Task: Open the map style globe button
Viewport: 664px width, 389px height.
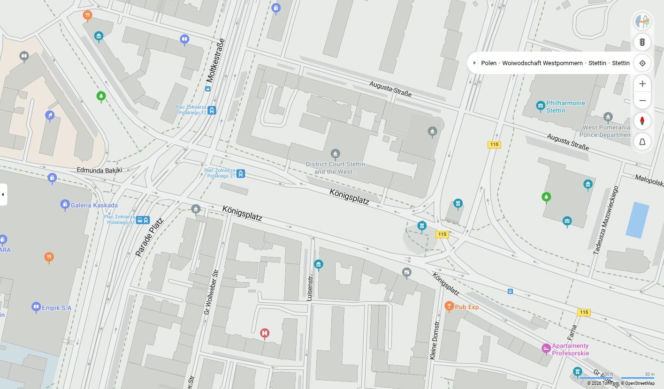Action: click(x=642, y=21)
